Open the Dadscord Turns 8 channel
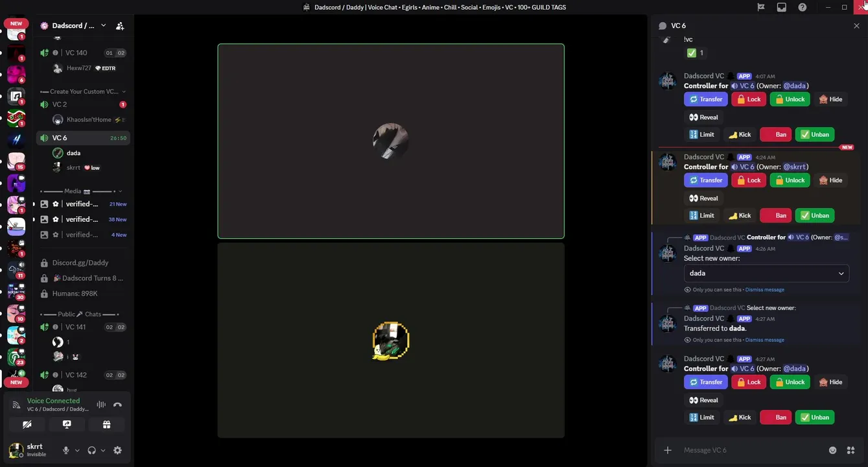 (x=84, y=278)
